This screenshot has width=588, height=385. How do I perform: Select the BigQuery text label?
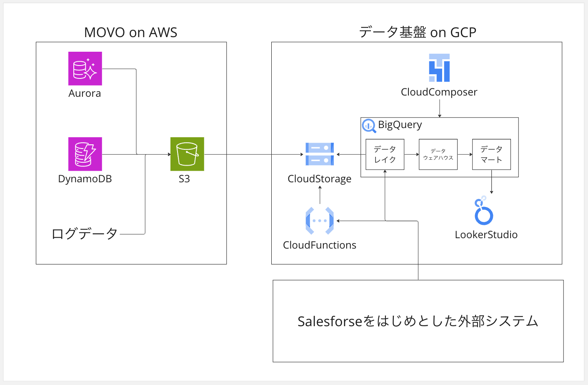[400, 125]
